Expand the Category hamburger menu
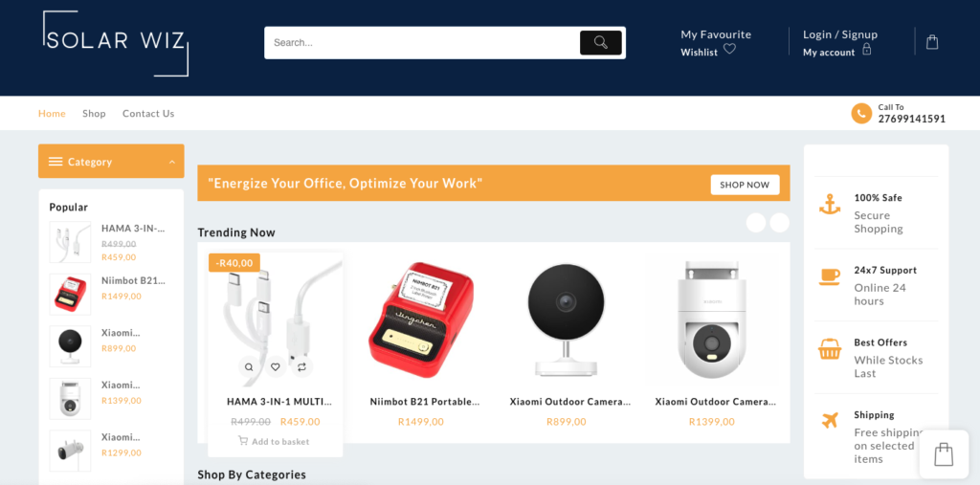The width and height of the screenshot is (980, 485). coord(56,162)
